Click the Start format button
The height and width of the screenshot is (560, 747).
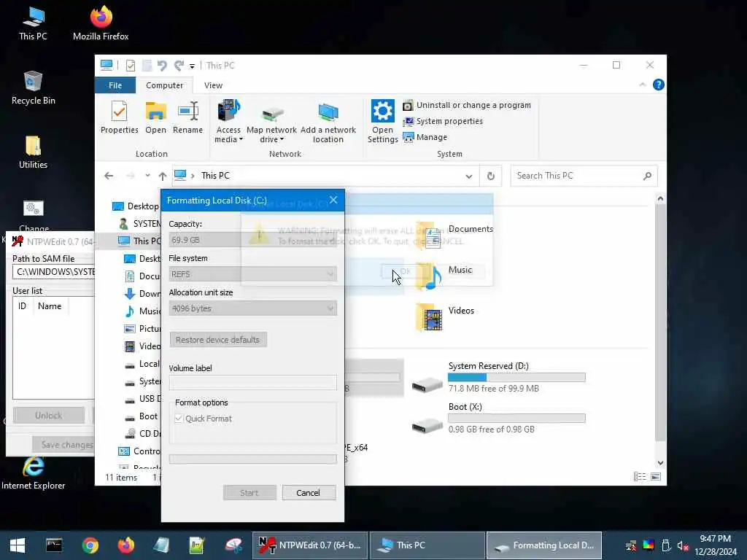[249, 493]
